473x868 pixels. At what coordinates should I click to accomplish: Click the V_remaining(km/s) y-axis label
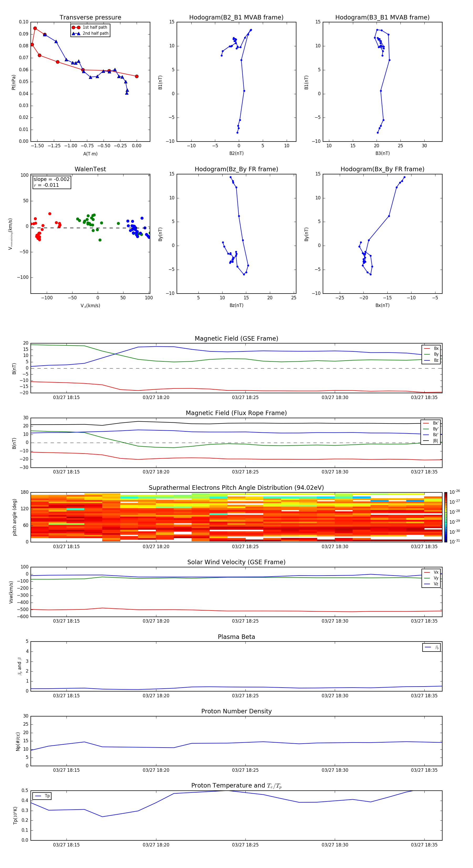11,234
